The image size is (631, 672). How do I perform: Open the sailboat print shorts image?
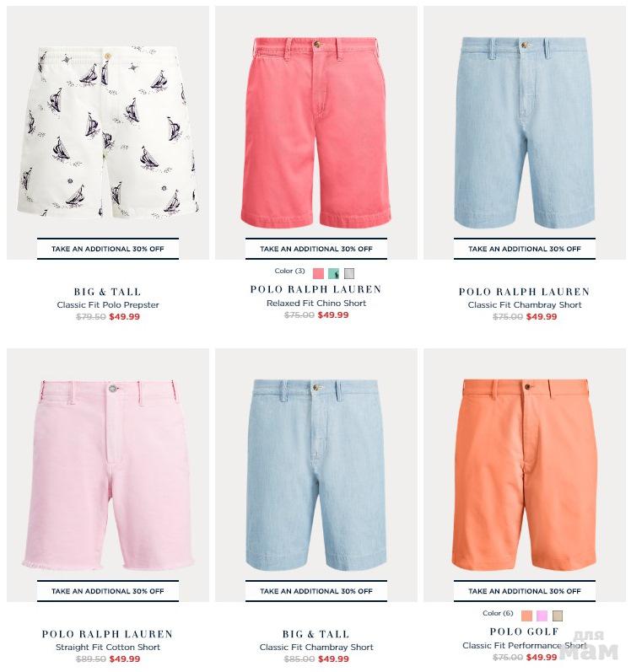point(108,132)
